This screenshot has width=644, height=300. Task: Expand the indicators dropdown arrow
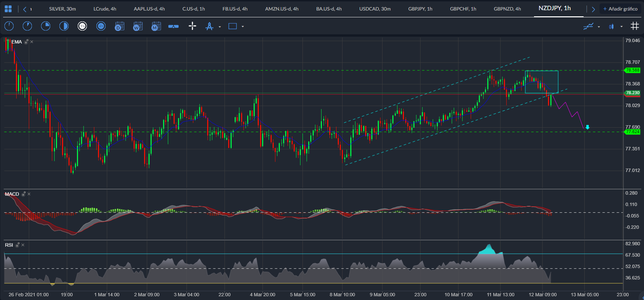pos(599,27)
